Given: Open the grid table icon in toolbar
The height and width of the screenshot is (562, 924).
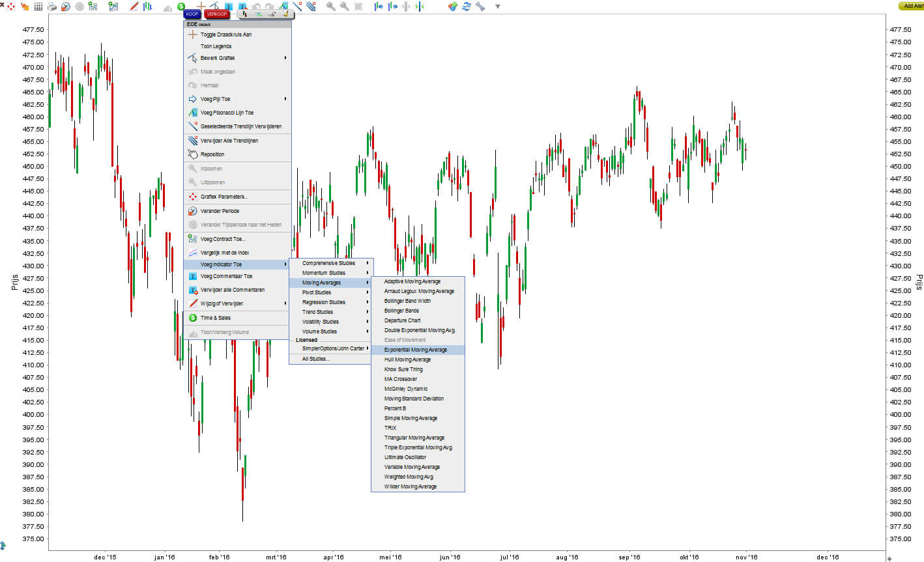Looking at the screenshot, I should (x=38, y=7).
